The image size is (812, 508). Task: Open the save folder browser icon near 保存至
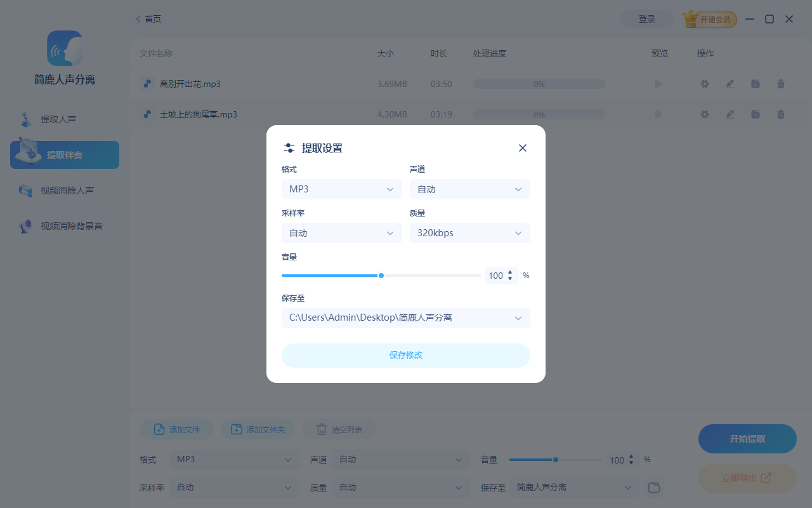(653, 487)
